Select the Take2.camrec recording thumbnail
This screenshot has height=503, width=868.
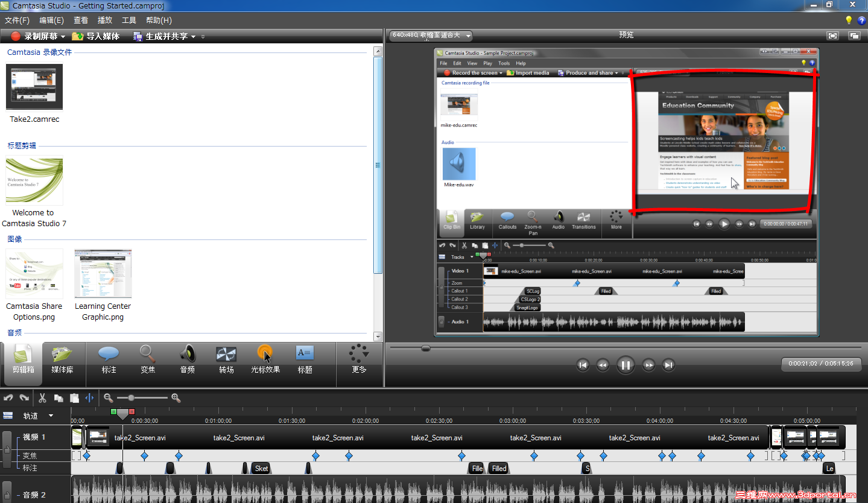coord(34,87)
